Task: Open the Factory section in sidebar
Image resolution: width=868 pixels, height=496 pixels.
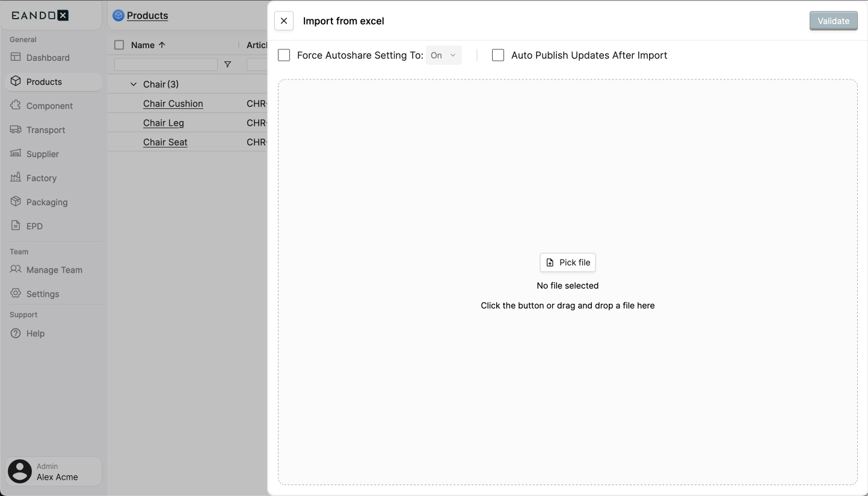Action: pos(41,178)
